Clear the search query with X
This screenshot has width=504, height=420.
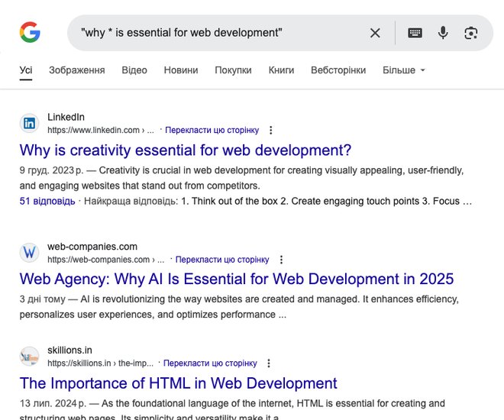375,33
